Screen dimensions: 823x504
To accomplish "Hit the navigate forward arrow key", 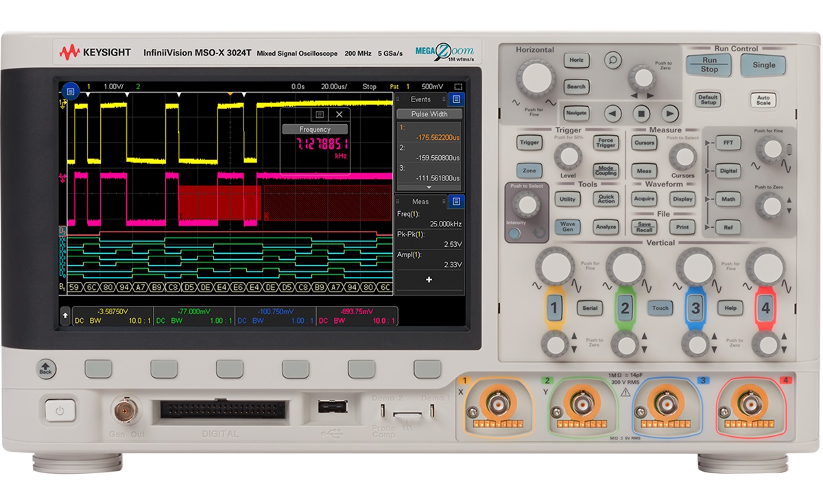I will pyautogui.click(x=670, y=113).
